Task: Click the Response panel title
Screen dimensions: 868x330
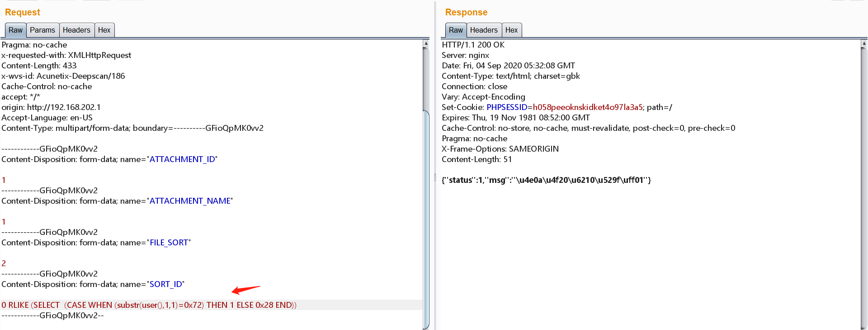Action: pyautogui.click(x=466, y=12)
